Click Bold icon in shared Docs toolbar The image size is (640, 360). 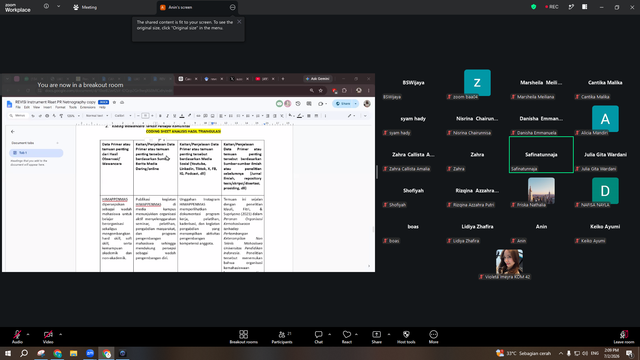tap(160, 116)
